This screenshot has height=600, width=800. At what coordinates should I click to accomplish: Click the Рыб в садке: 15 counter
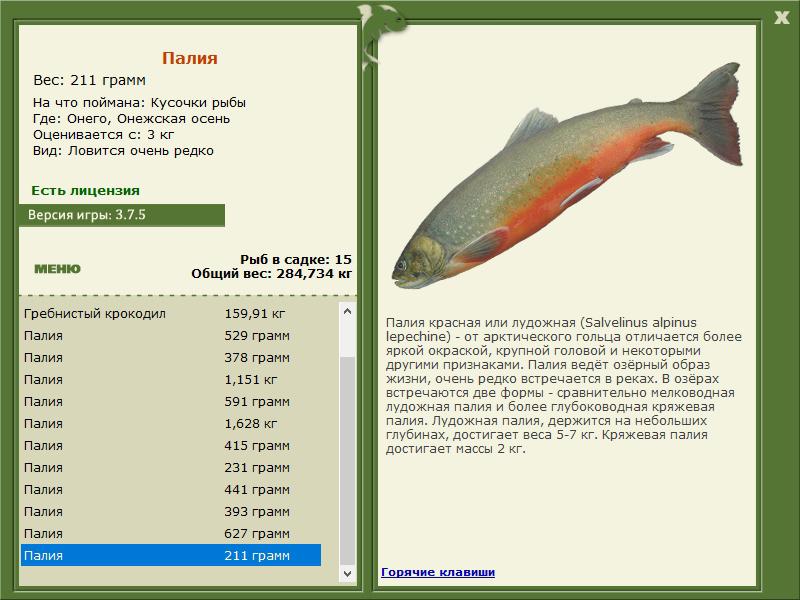point(296,259)
